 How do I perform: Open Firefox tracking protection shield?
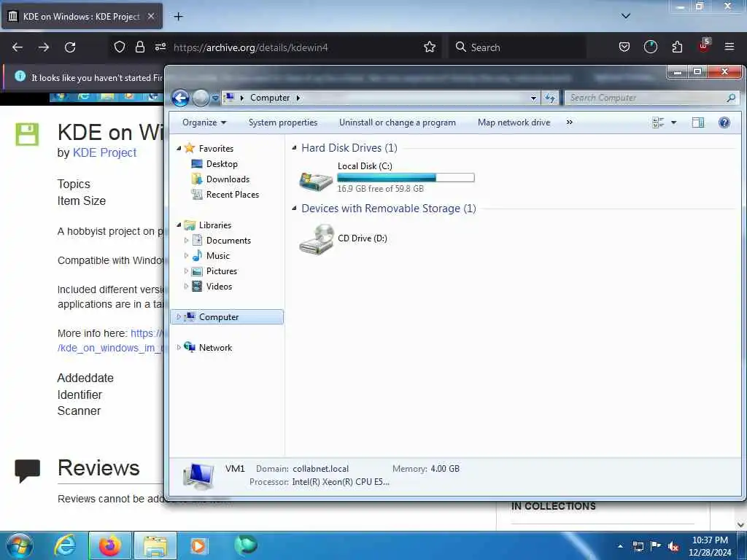pyautogui.click(x=119, y=47)
